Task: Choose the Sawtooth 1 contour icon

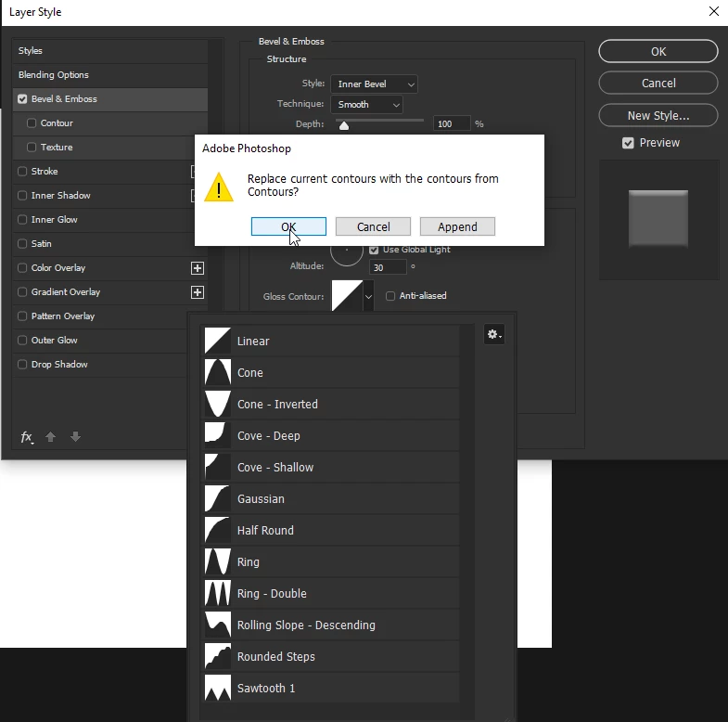Action: point(218,688)
